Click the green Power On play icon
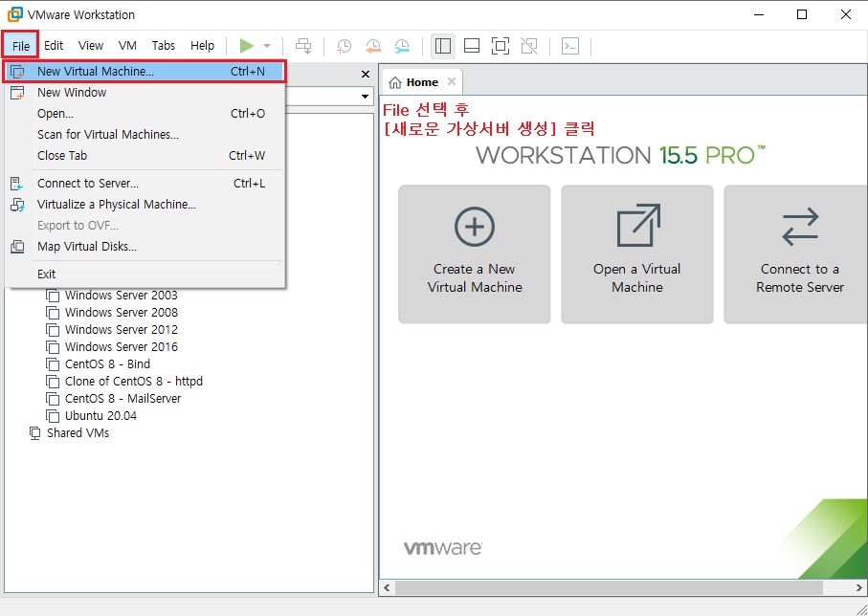This screenshot has width=868, height=616. coord(246,46)
